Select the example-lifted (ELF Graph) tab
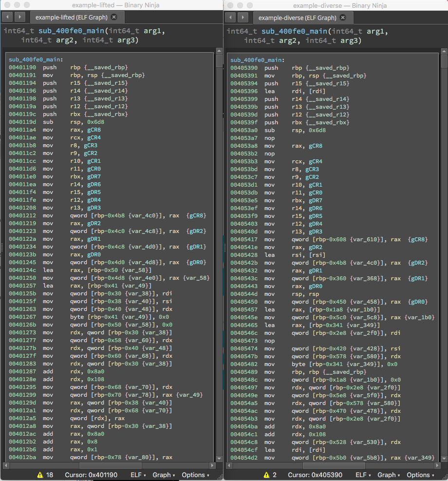The image size is (448, 481). [72, 18]
